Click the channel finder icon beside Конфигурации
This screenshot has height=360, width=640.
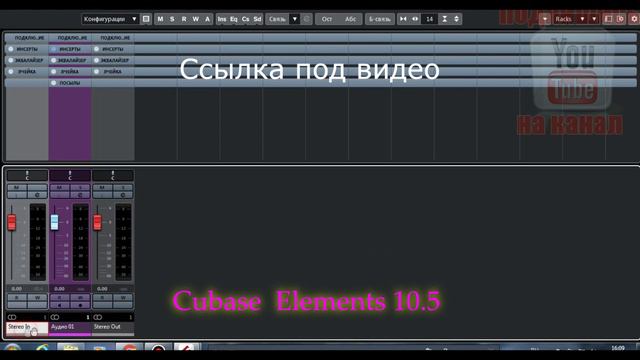point(146,19)
